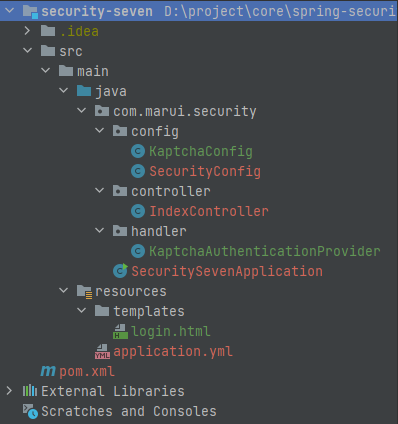Screen dimensions: 398x424
Task: Click the SecuritySevenApplication runnable class icon
Action: pyautogui.click(x=120, y=271)
